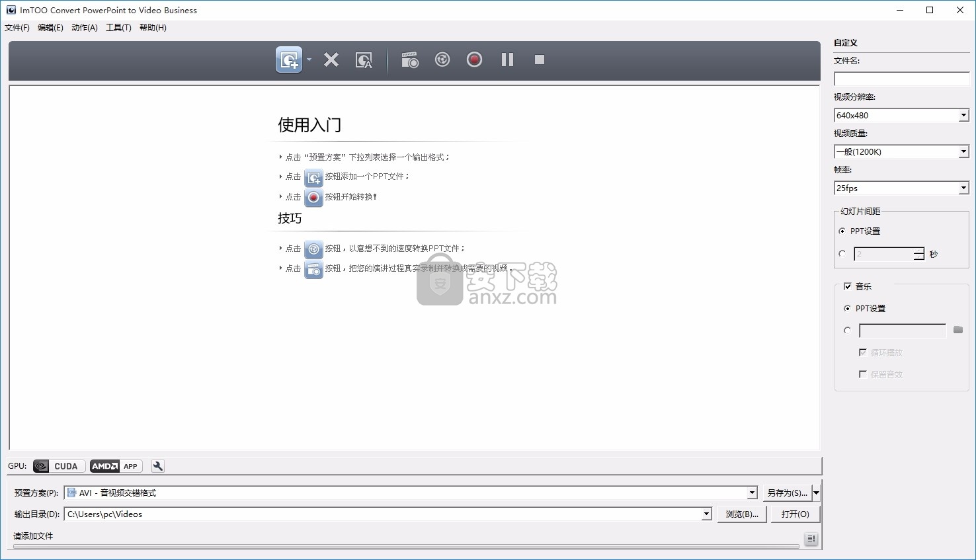Click the start convert icon in the guide
The height and width of the screenshot is (560, 976).
pos(313,197)
